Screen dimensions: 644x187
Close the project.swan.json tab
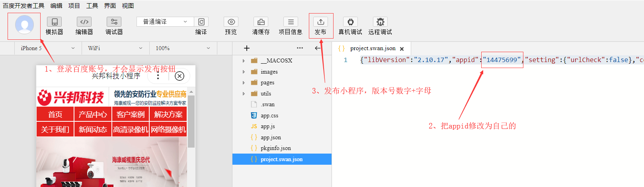[402, 49]
